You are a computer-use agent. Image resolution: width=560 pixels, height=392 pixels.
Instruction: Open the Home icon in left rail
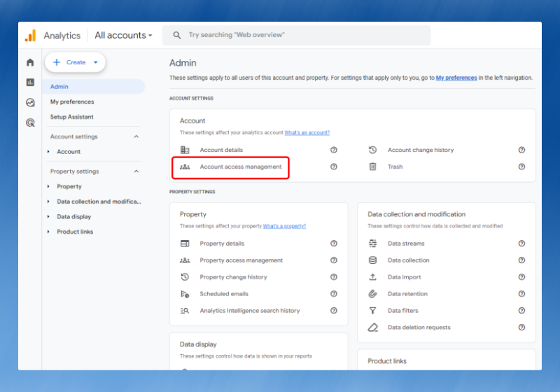pyautogui.click(x=30, y=62)
